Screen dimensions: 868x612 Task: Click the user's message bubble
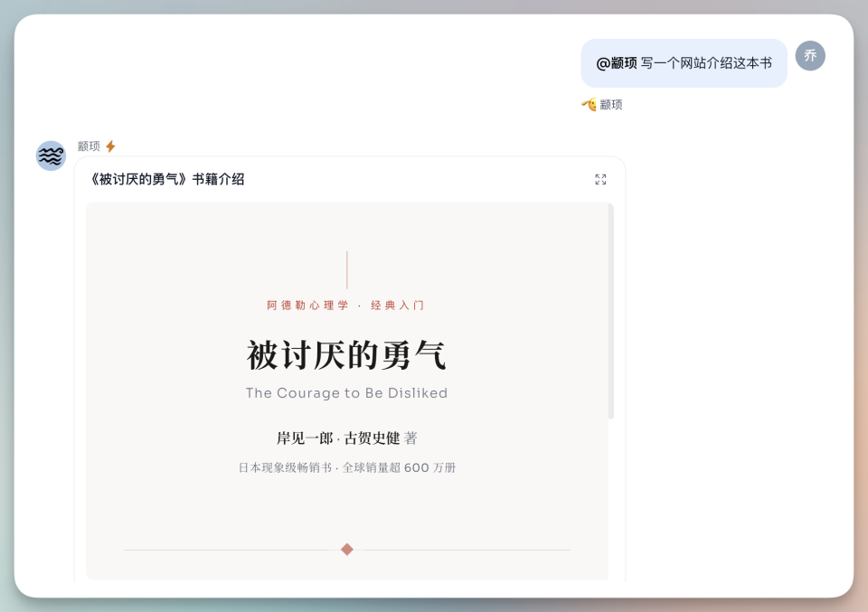684,63
